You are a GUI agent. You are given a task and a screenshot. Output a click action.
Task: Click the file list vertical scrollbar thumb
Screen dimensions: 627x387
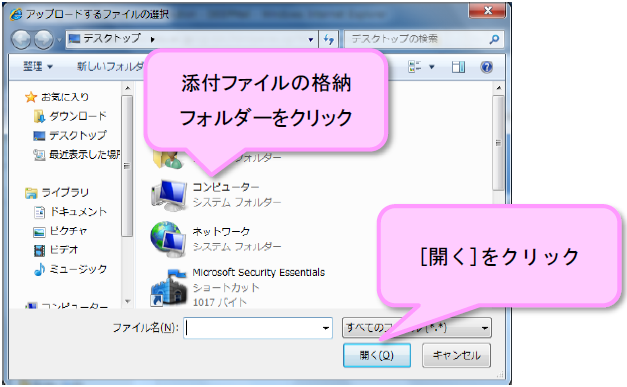tap(498, 143)
